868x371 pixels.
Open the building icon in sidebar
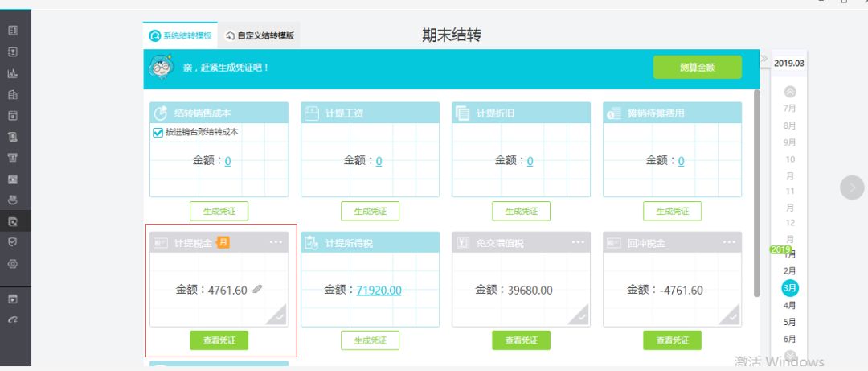pos(14,94)
